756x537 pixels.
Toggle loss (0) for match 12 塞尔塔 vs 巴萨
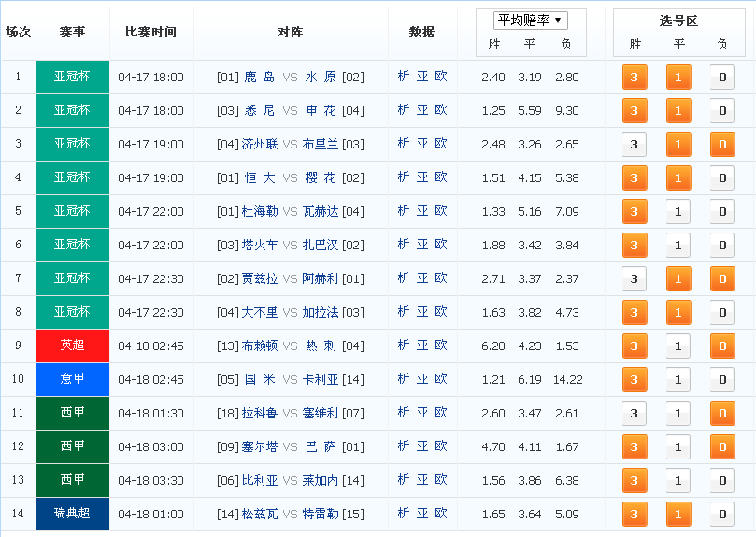pyautogui.click(x=722, y=446)
